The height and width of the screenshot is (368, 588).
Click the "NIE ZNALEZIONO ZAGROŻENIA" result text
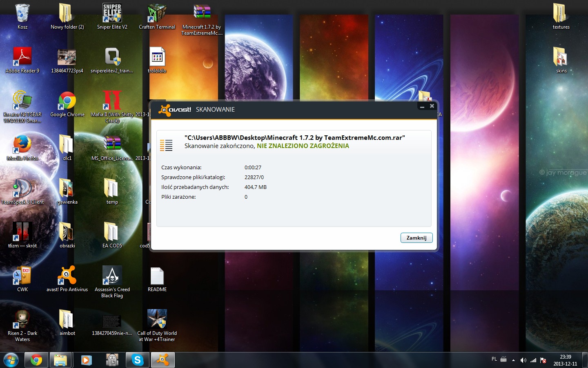303,146
